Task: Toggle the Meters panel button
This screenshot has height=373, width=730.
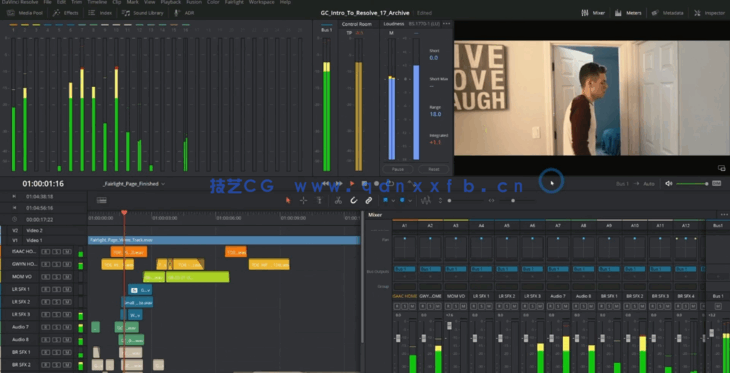Action: coord(628,13)
